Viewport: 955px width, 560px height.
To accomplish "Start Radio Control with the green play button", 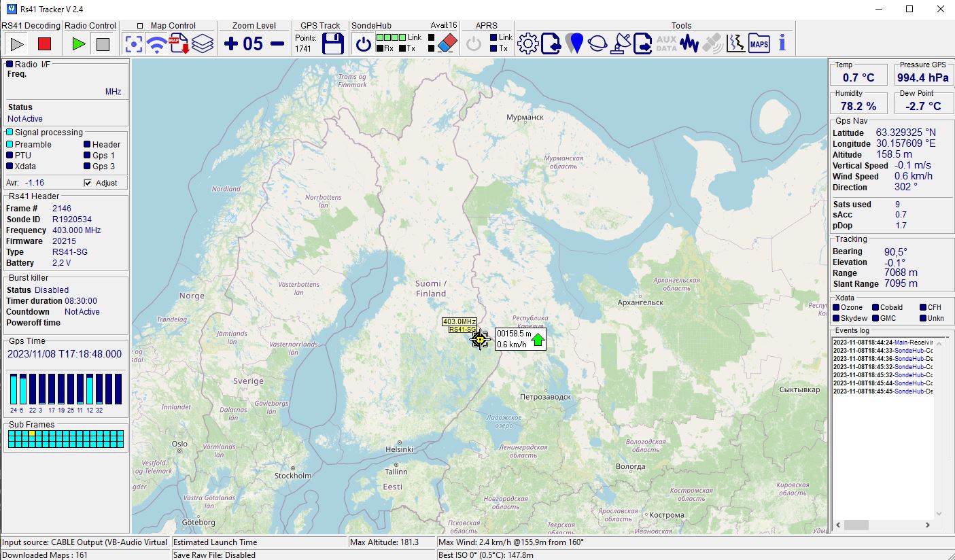I will click(79, 44).
